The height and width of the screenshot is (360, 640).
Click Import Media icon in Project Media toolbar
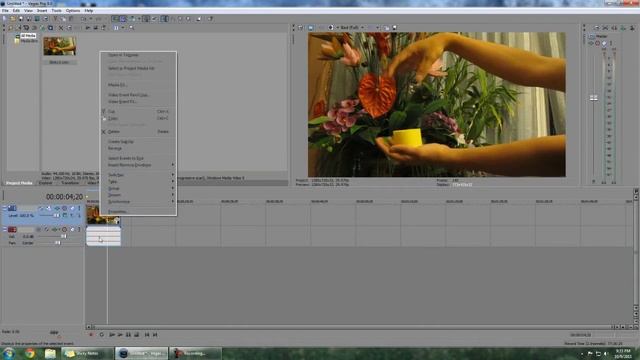coord(11,28)
